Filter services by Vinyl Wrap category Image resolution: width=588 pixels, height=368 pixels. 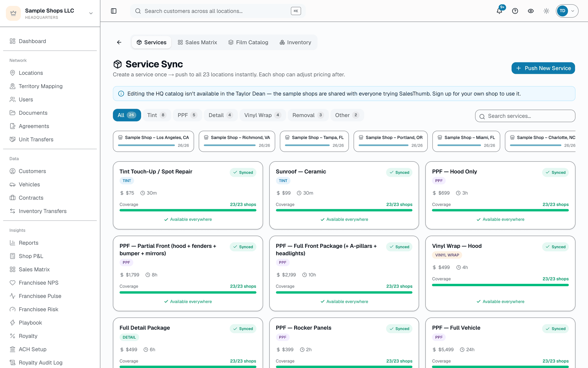263,115
